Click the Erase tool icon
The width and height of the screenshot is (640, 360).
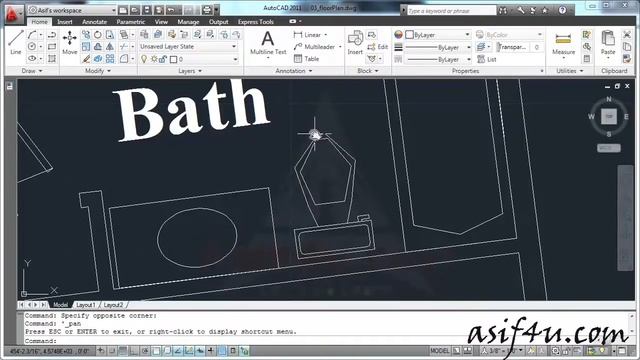tap(86, 59)
